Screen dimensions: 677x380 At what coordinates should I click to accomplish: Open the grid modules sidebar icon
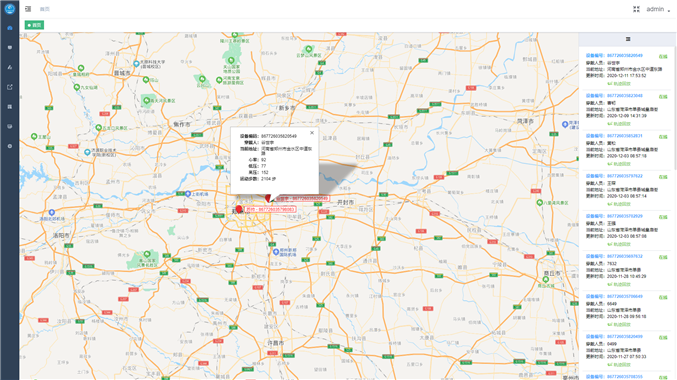pos(9,107)
